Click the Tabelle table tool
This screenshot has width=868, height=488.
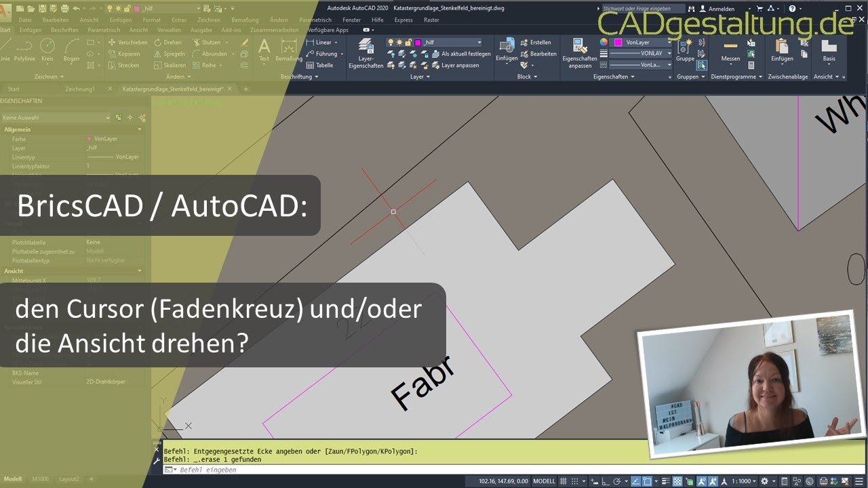[319, 65]
